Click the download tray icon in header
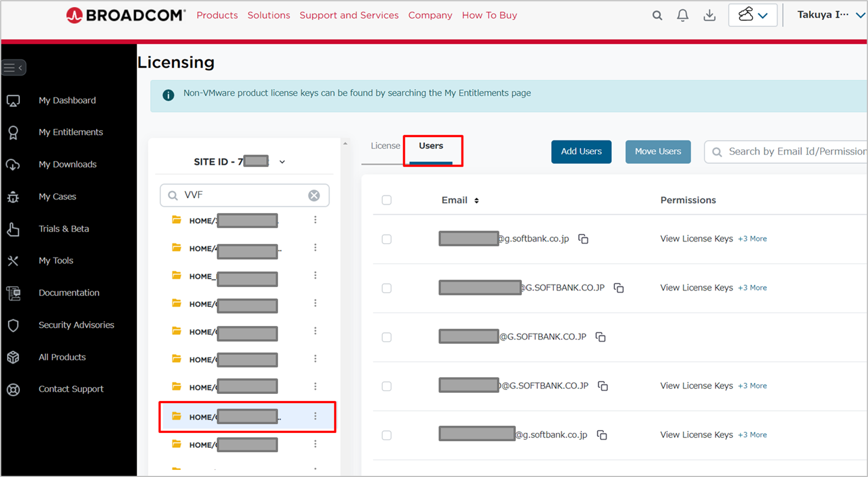The width and height of the screenshot is (868, 477). (x=710, y=15)
